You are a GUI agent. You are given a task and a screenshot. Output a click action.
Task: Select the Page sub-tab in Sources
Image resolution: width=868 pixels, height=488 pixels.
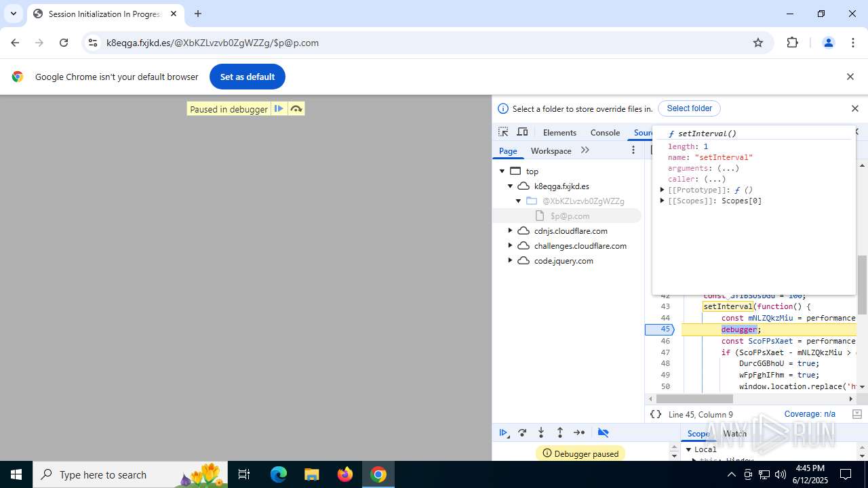508,150
